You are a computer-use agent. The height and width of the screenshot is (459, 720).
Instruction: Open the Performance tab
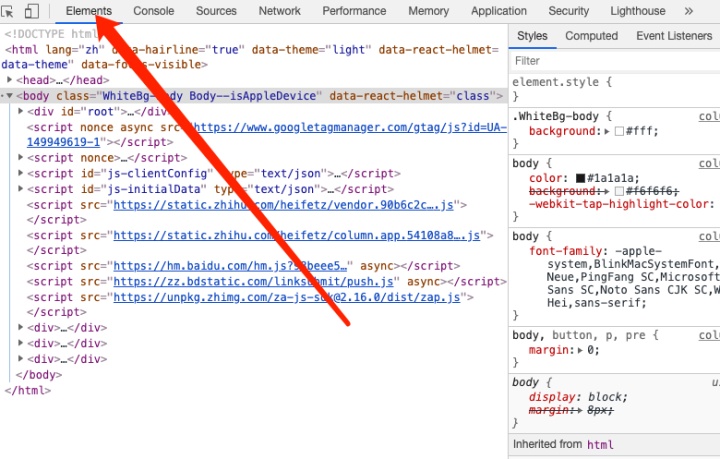(354, 11)
